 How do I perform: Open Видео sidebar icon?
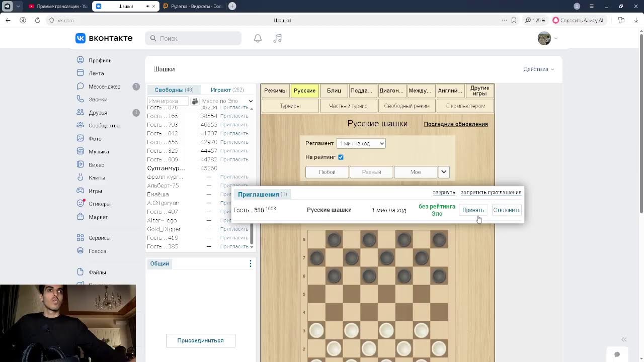coord(80,164)
